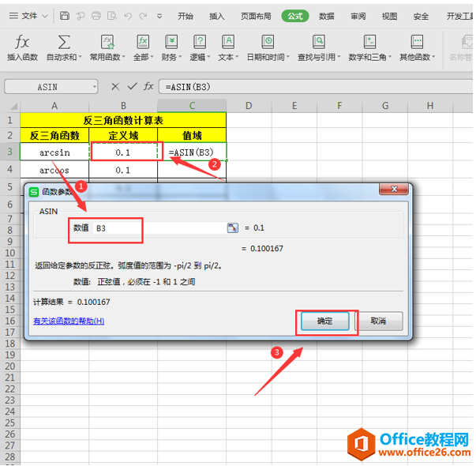The width and height of the screenshot is (476, 466).
Task: Open Financial (财务) functions
Action: coord(171,47)
